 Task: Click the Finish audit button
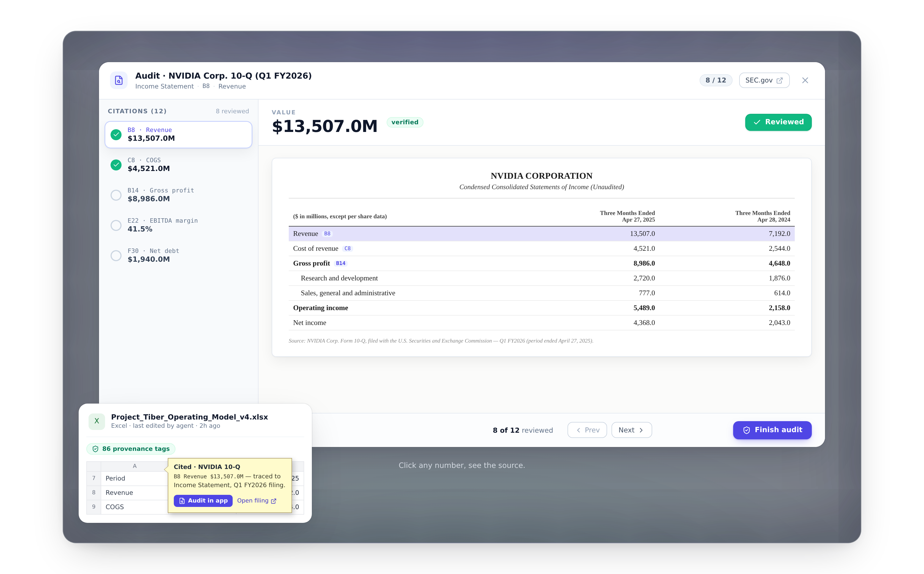click(772, 430)
